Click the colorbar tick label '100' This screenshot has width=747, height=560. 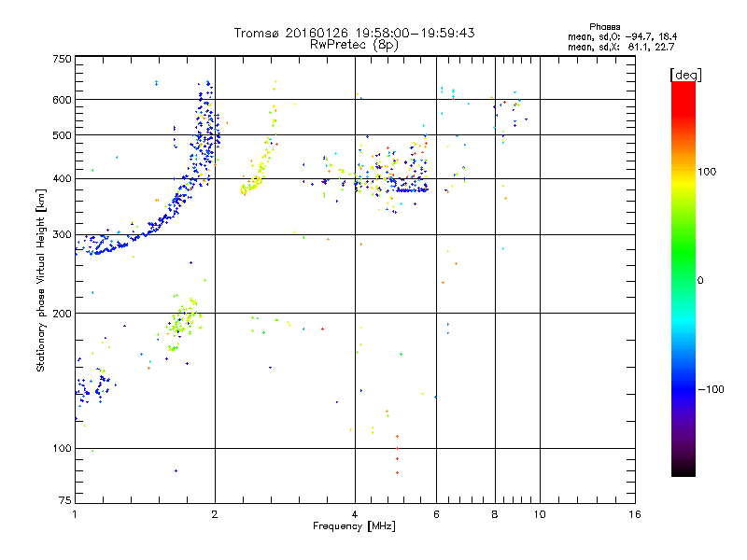pyautogui.click(x=707, y=172)
